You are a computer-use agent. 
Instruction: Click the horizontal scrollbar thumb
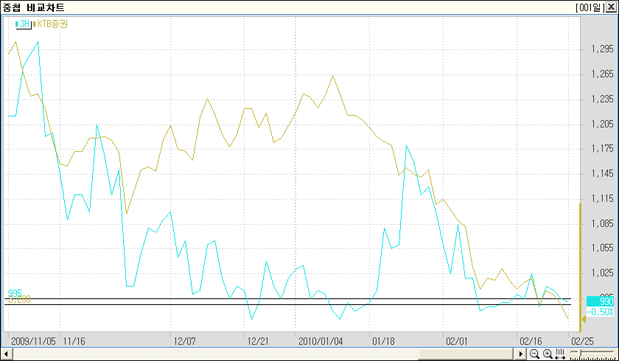coord(465,354)
